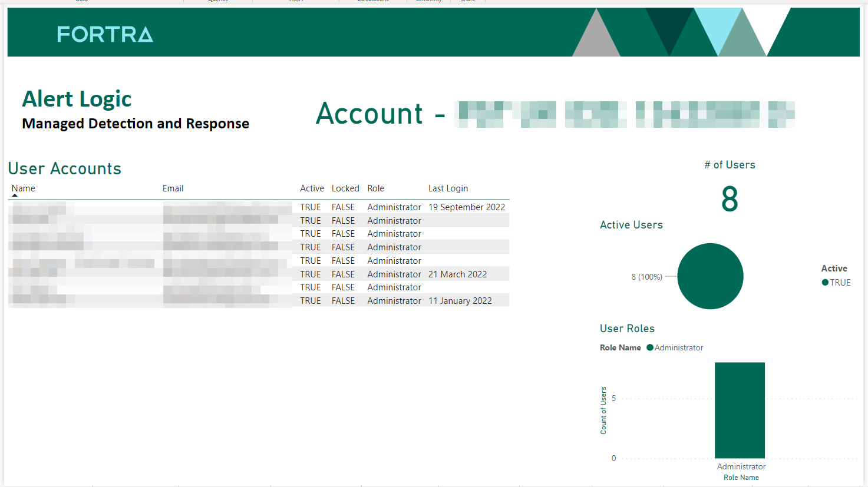Click FALSE in the 19 September 2022 row

pos(343,207)
